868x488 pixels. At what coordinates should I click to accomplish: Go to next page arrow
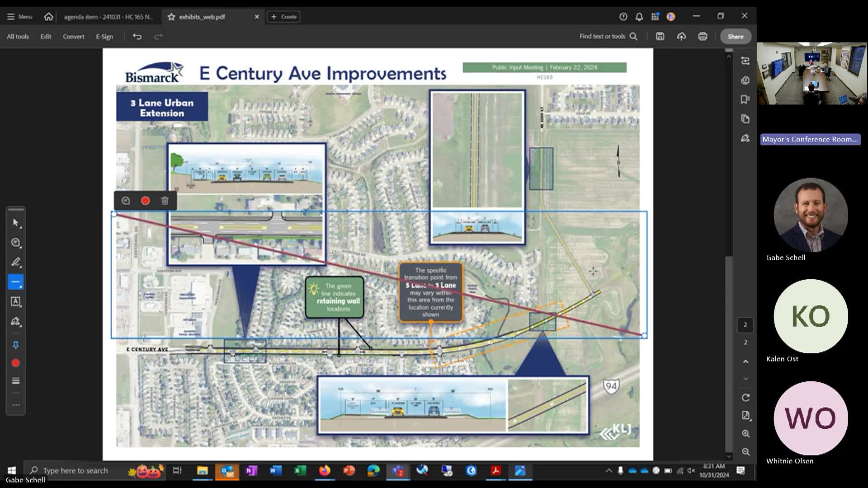coord(745,379)
